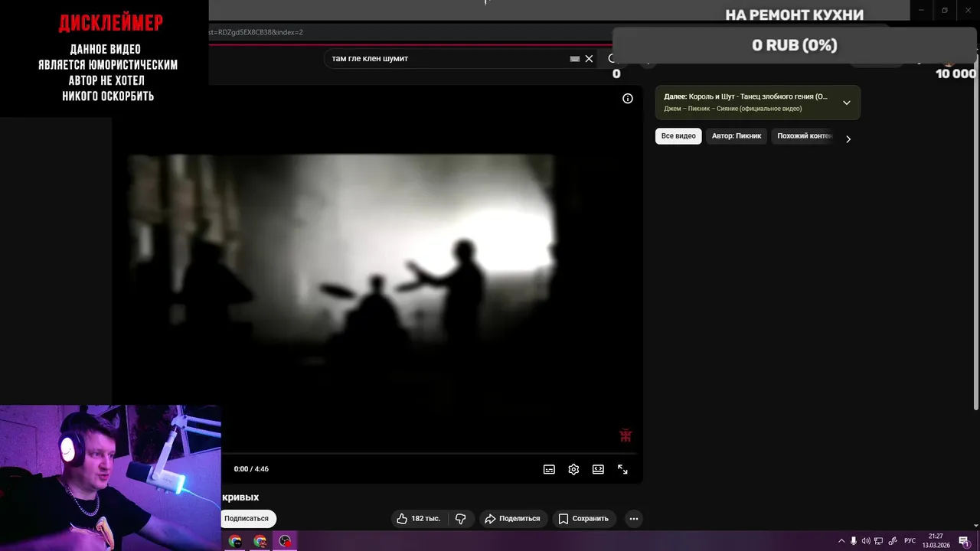980x551 pixels.
Task: Show hidden system tray icons
Action: 841,541
